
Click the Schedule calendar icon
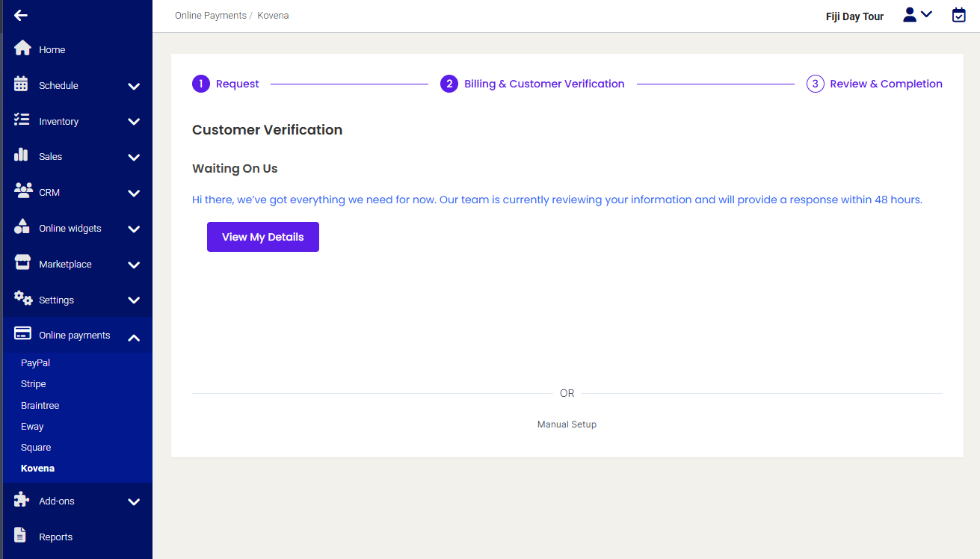click(21, 84)
